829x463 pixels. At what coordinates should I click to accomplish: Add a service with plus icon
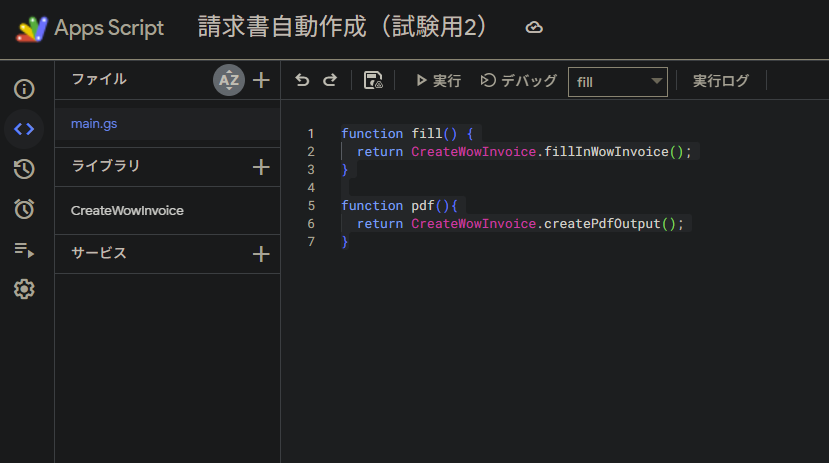261,254
